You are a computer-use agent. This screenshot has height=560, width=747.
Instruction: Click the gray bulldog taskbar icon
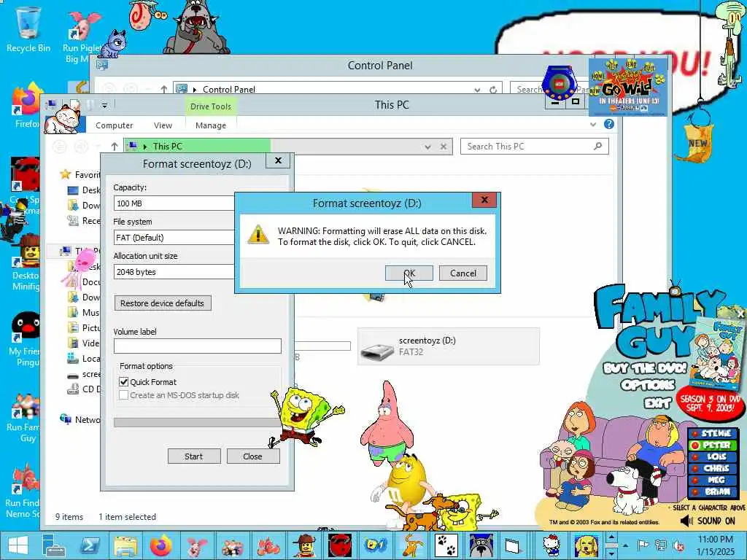[x=481, y=545]
